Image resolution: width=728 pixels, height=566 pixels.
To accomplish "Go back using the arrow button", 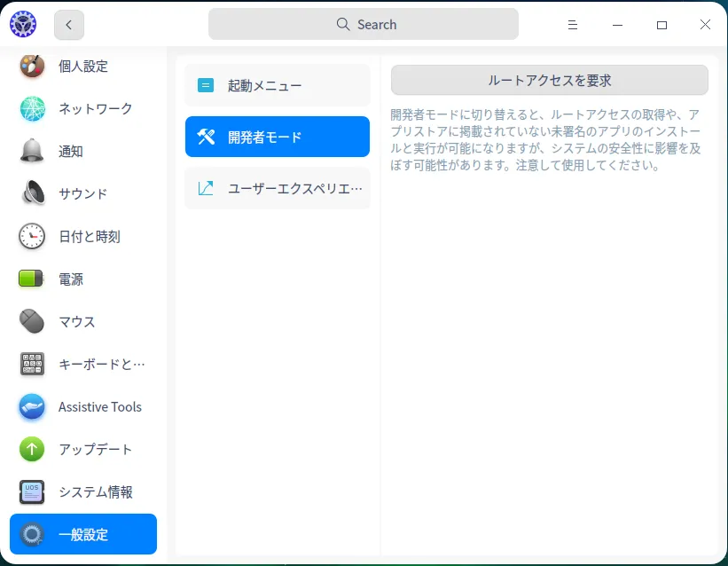I will click(68, 24).
